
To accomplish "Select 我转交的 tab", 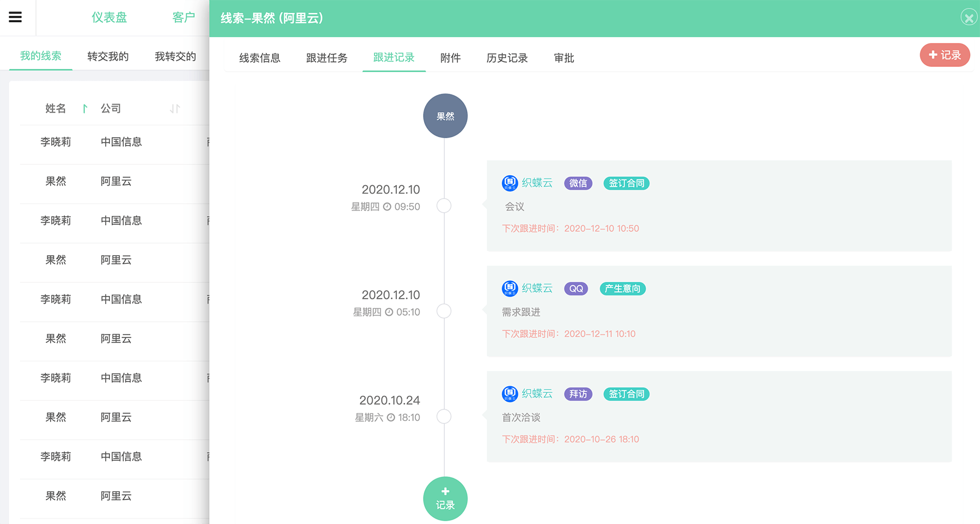I will click(175, 56).
